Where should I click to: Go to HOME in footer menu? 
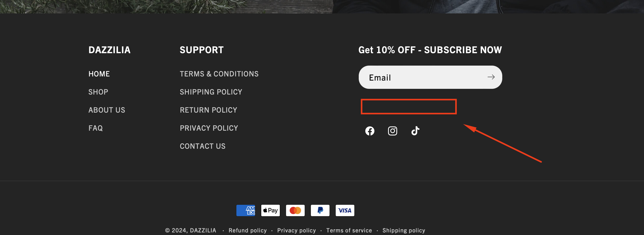tap(99, 74)
